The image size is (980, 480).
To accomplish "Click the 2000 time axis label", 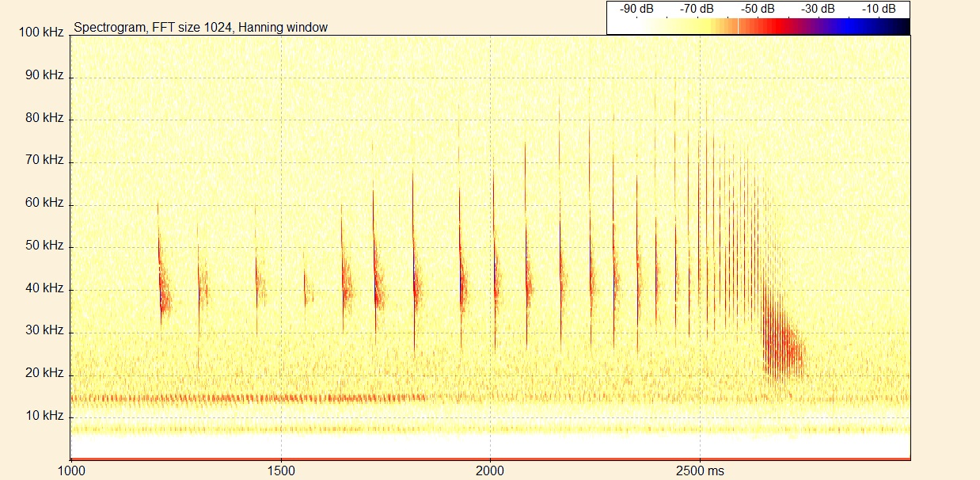I will pyautogui.click(x=490, y=471).
